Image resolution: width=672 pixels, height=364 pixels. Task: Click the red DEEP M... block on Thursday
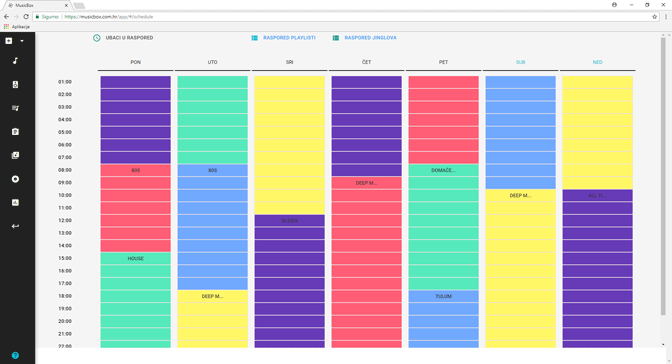click(x=366, y=183)
